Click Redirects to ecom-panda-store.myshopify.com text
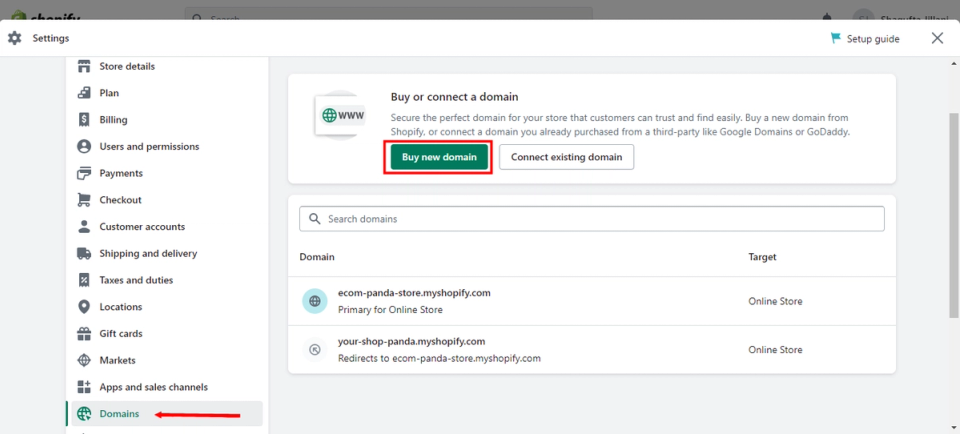The width and height of the screenshot is (960, 434). [x=439, y=358]
